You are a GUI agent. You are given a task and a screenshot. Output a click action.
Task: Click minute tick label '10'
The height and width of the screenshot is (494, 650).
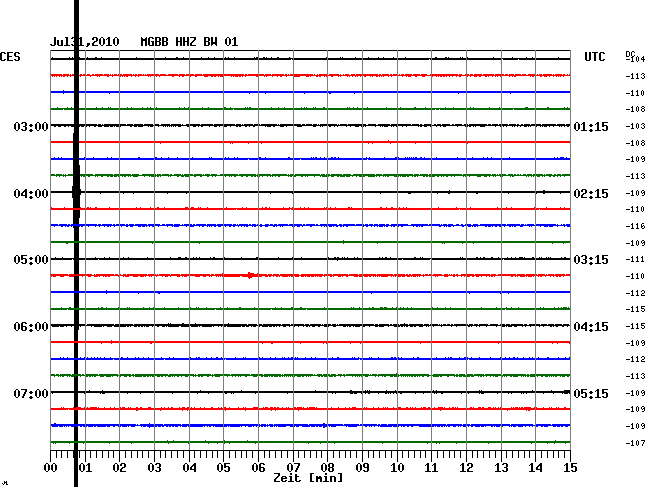click(397, 468)
